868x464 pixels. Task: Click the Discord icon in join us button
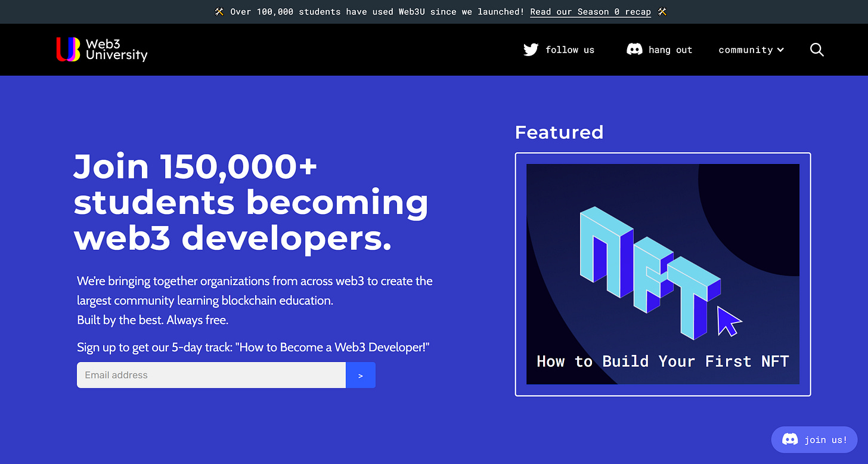click(790, 440)
